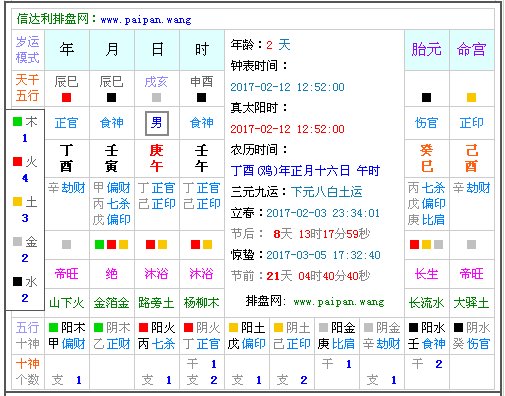505x396 pixels.
Task: Select the 丁酉 year pillar
Action: tap(66, 158)
